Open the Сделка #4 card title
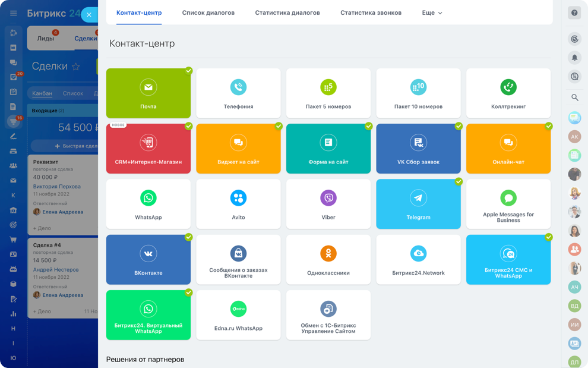The height and width of the screenshot is (368, 588). tap(47, 245)
